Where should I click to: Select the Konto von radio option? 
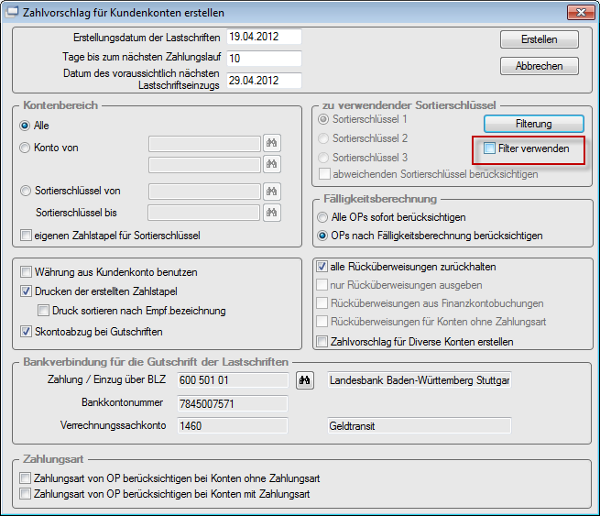(x=25, y=147)
